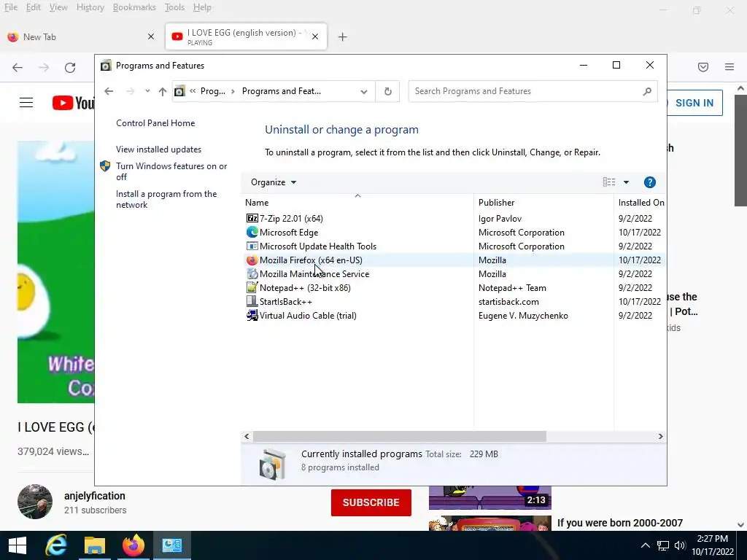Screen dimensions: 747x560
Task: Change the list view layout
Action: 609,182
